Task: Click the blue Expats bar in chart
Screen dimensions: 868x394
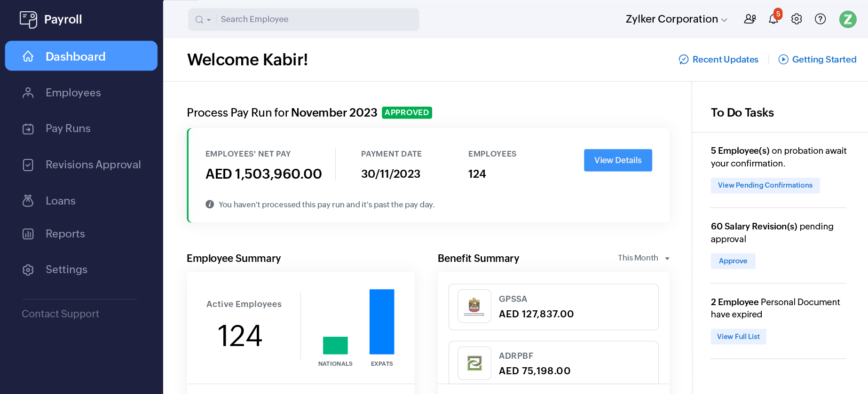Action: coord(381,322)
